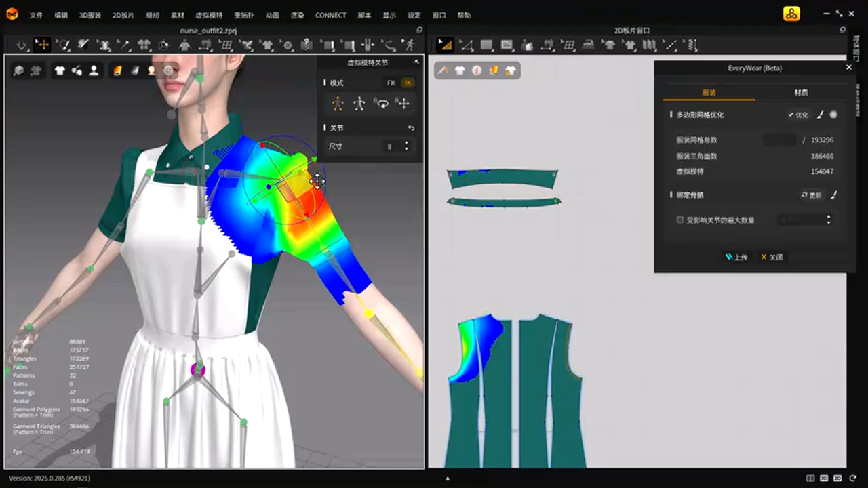The height and width of the screenshot is (488, 868).
Task: Choose the Rectangle pattern tool in 2D toolbar
Action: click(x=486, y=45)
